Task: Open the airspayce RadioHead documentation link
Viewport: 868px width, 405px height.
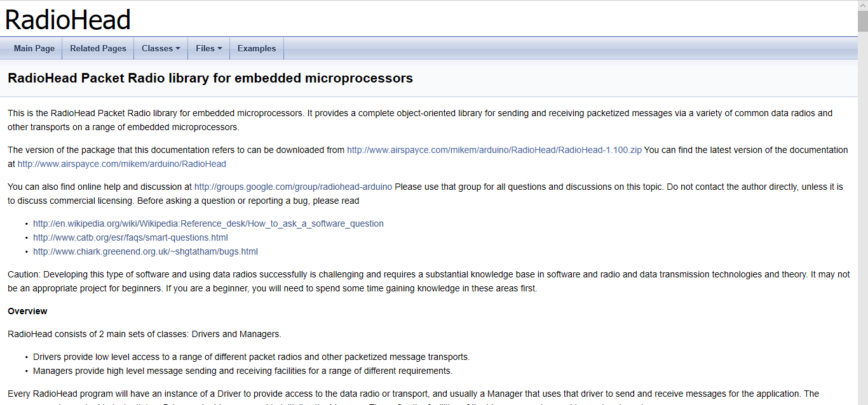Action: 121,164
